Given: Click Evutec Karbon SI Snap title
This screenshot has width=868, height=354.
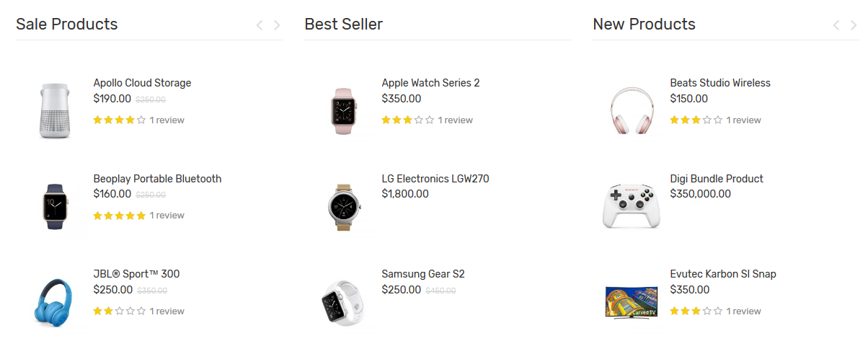Looking at the screenshot, I should (722, 274).
